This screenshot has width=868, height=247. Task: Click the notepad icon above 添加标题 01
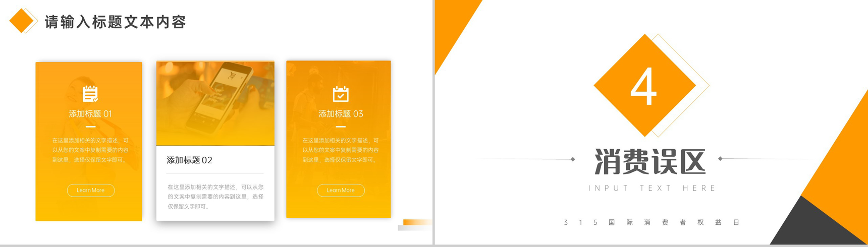pyautogui.click(x=90, y=94)
